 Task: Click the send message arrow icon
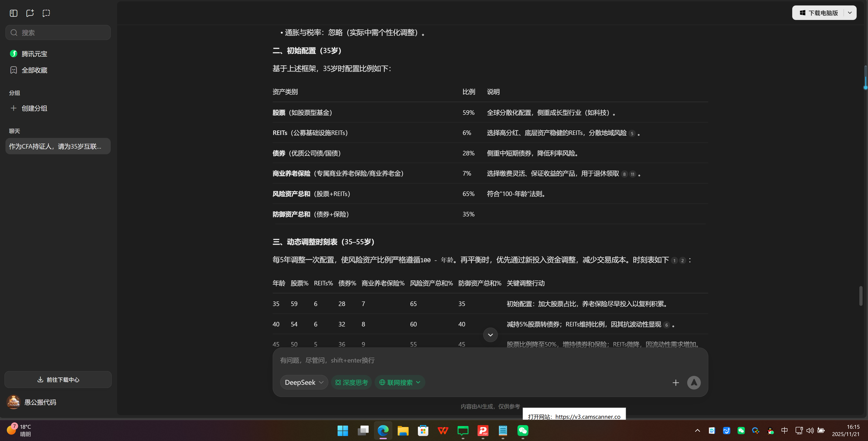(694, 382)
